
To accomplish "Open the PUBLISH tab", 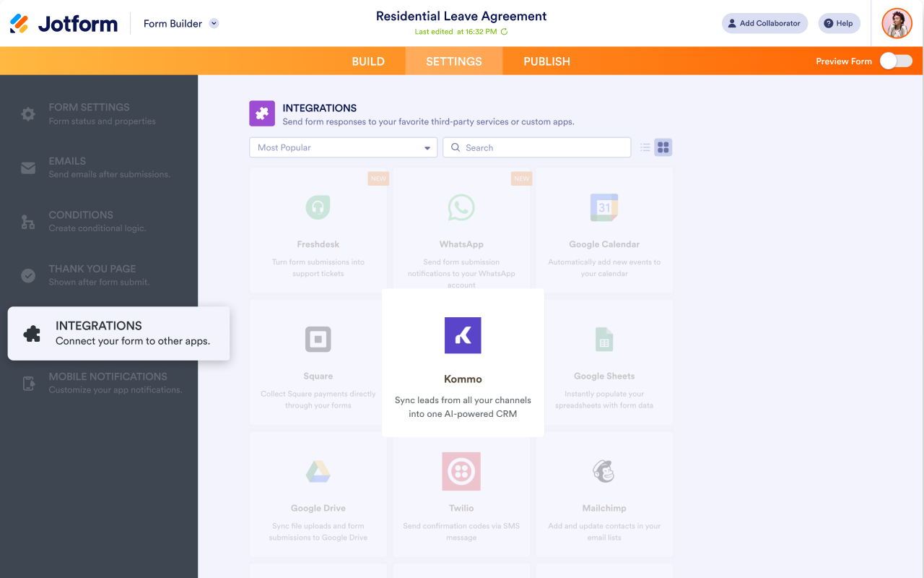I will coord(546,61).
